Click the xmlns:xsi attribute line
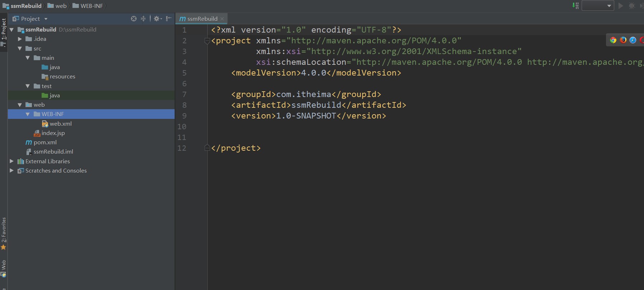 [389, 51]
